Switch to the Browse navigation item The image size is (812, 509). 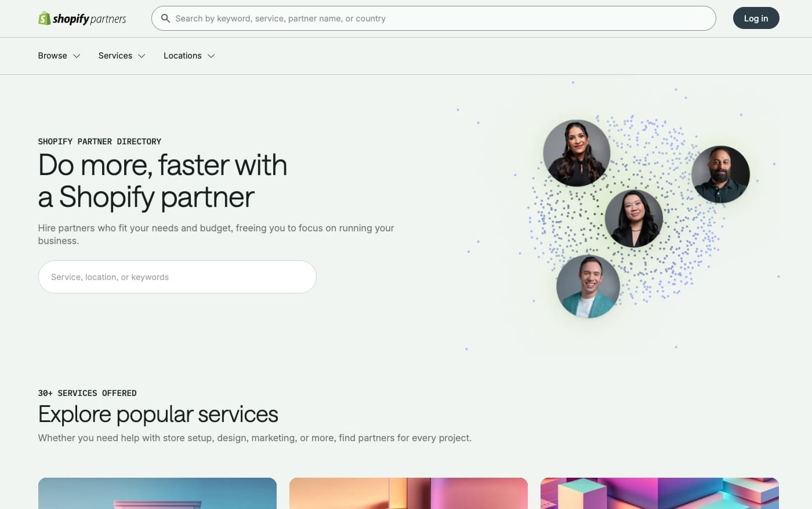click(x=52, y=56)
